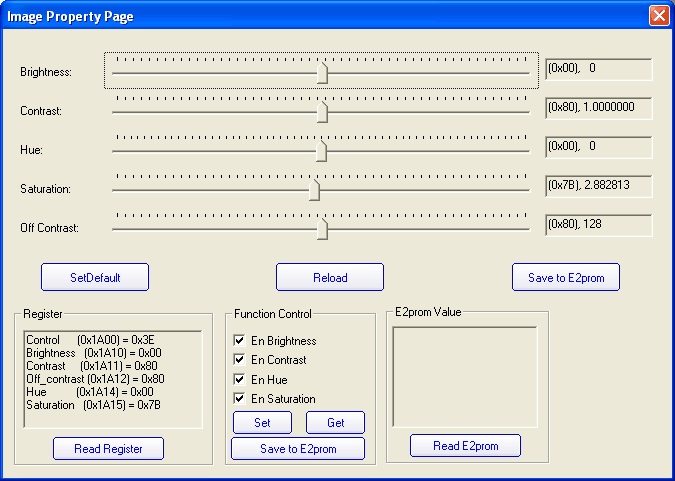Click the Brightness slider thumb

(322, 73)
